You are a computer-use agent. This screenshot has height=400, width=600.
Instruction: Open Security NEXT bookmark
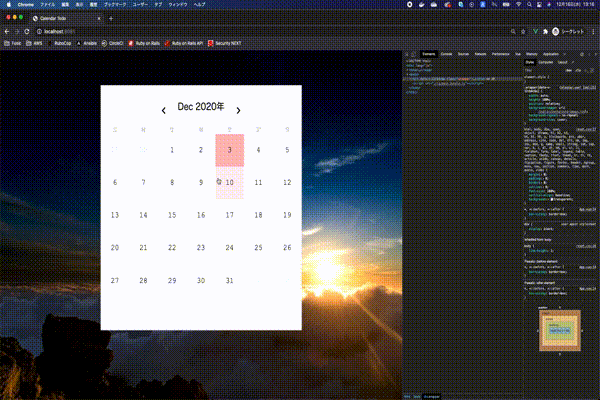(x=224, y=43)
